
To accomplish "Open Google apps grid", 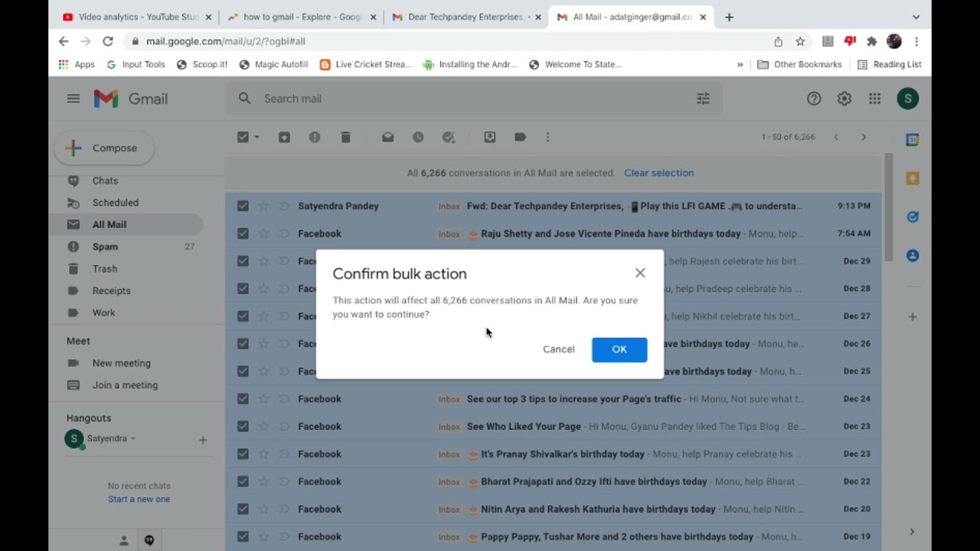I will (x=874, y=99).
